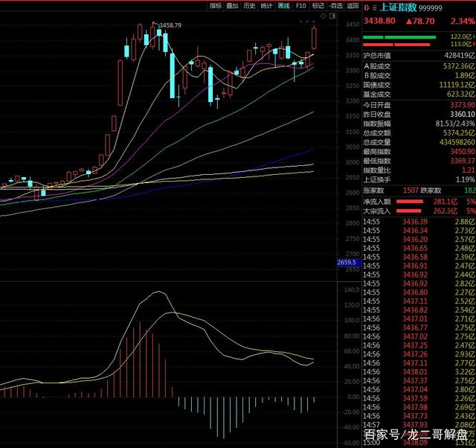Open the 指标 indicators menu
Screen dimensions: 476x448
(x=216, y=5)
